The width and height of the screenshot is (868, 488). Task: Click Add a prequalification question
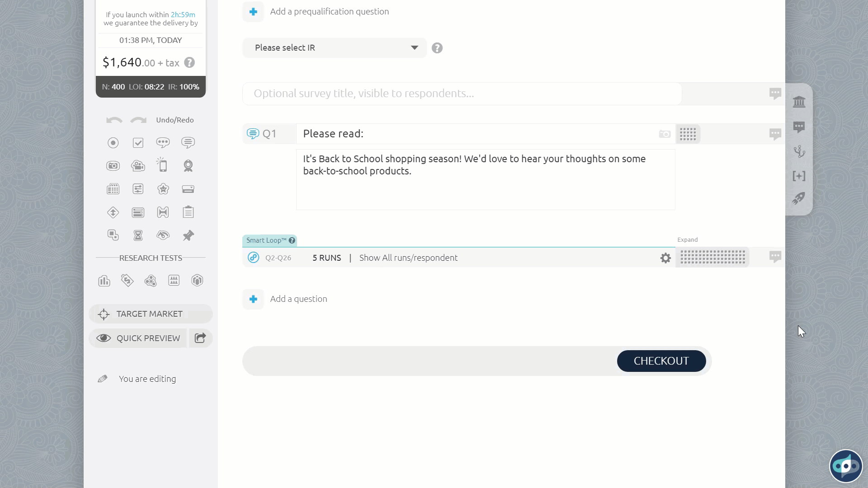[330, 11]
